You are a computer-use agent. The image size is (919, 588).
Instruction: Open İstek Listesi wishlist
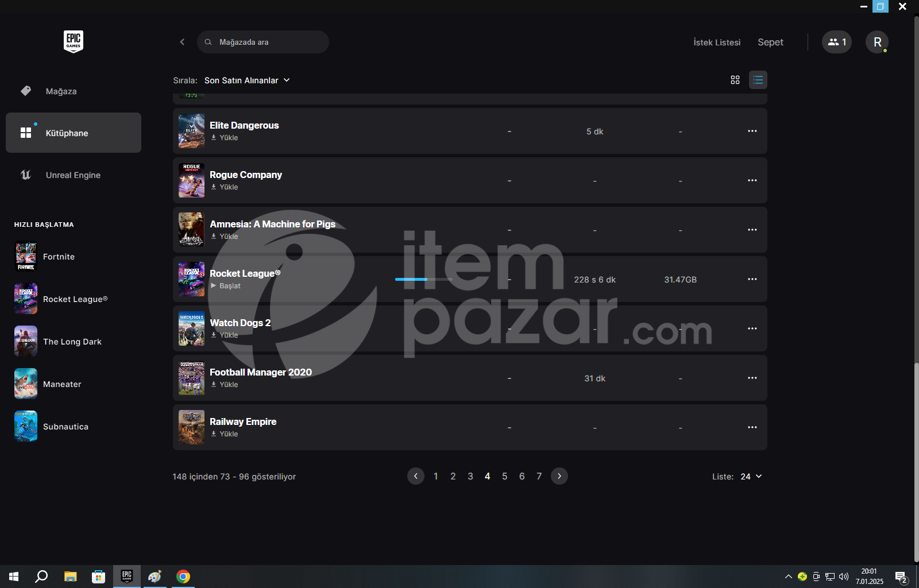pos(717,42)
